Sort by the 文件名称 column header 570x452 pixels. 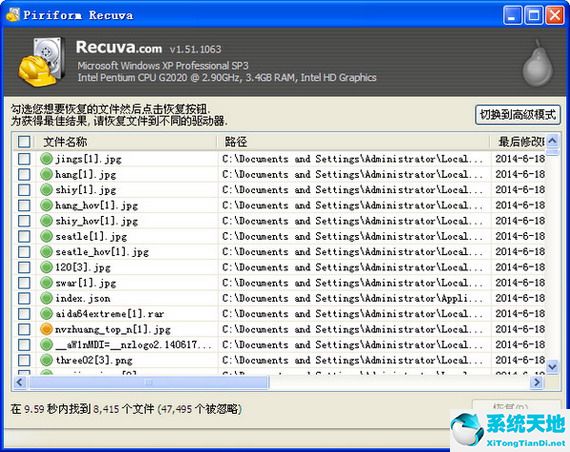coord(65,142)
